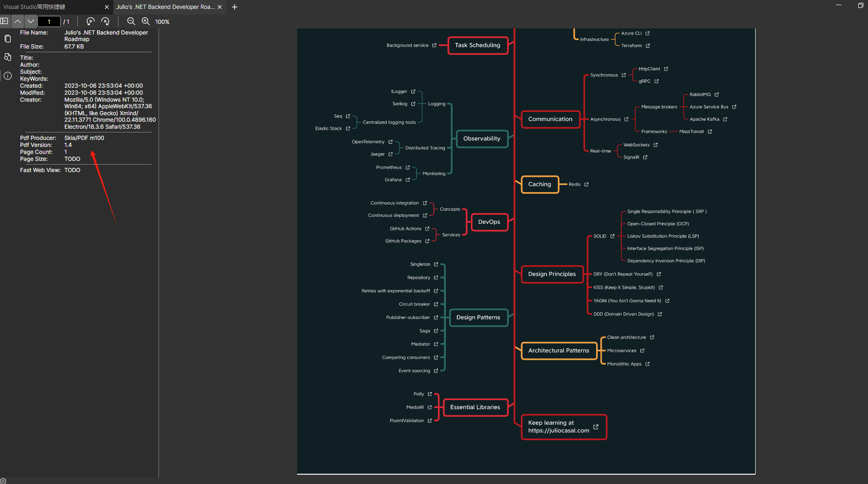This screenshot has width=868, height=484.
Task: Click the Circuit breaker label
Action: tap(414, 304)
